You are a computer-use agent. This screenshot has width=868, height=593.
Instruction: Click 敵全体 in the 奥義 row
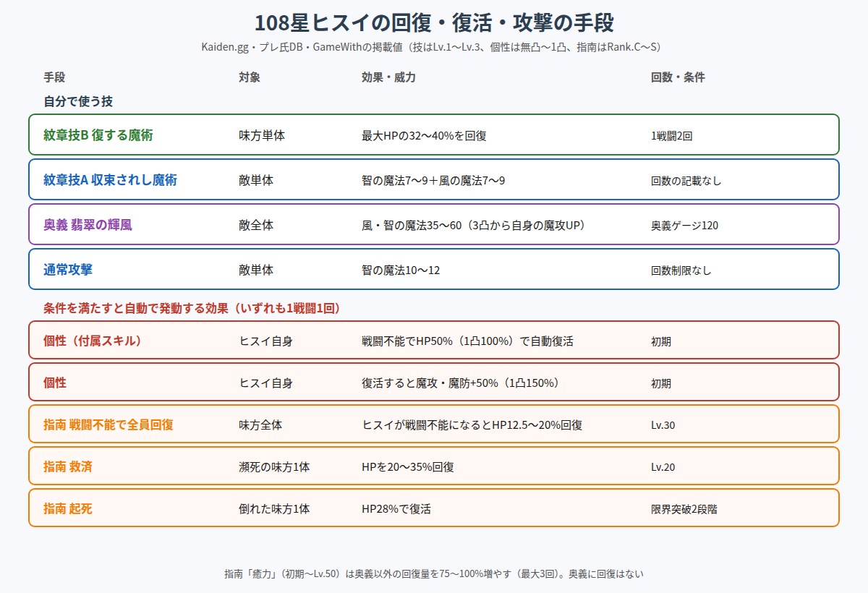pyautogui.click(x=256, y=225)
